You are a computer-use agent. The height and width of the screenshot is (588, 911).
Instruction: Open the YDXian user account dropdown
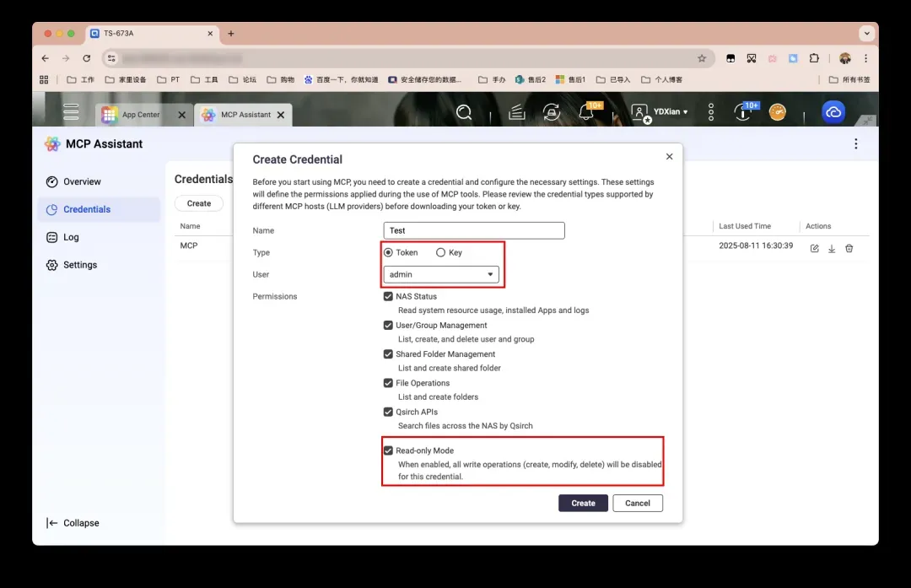tap(665, 112)
